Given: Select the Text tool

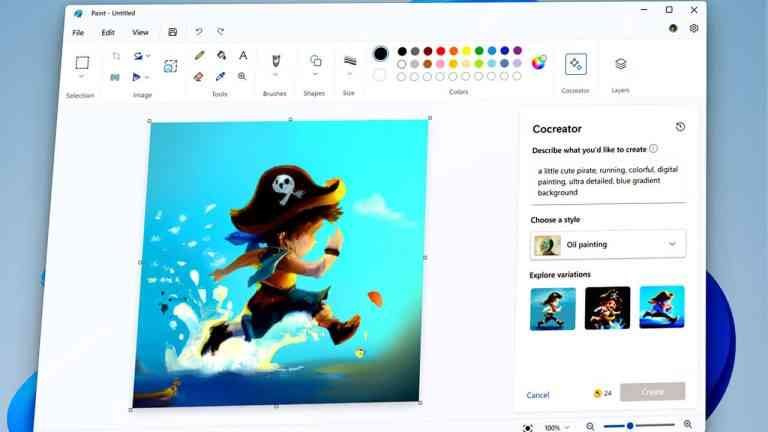Looking at the screenshot, I should (243, 55).
